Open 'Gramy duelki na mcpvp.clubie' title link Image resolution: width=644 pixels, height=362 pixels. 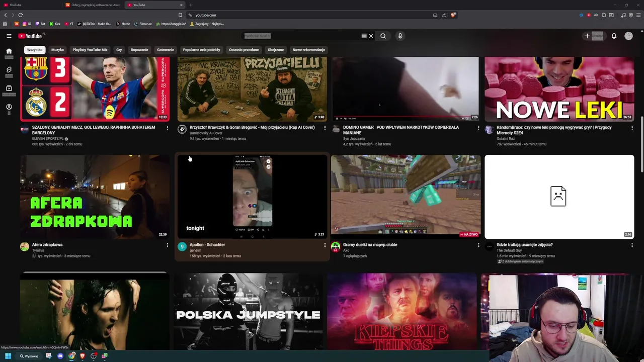pos(370,245)
